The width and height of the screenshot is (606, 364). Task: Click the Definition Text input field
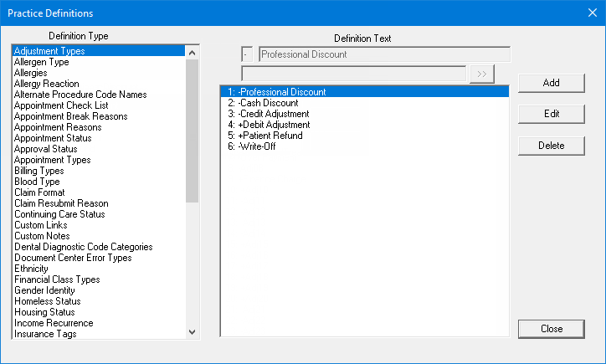(383, 54)
